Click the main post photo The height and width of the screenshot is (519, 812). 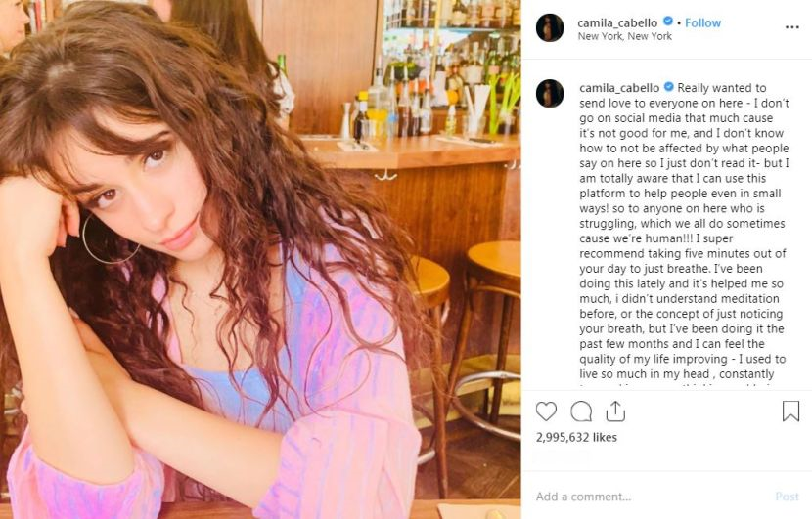[260, 259]
